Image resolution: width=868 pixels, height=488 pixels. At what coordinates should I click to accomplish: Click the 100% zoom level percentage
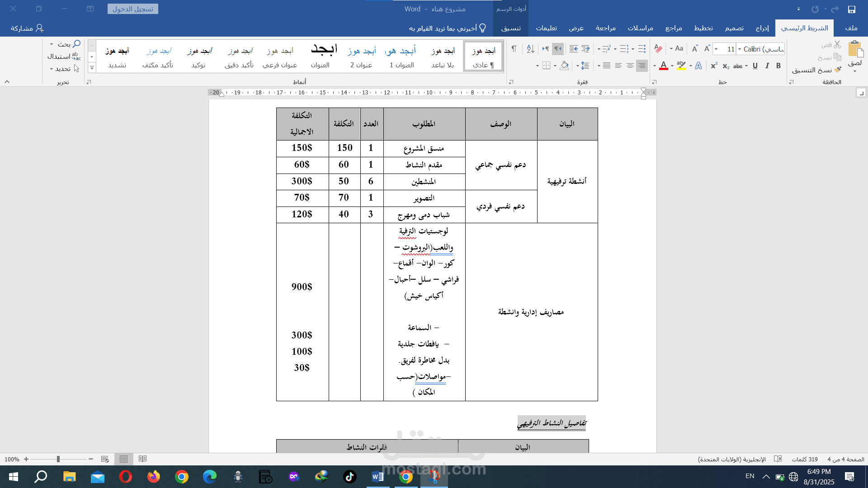click(12, 459)
